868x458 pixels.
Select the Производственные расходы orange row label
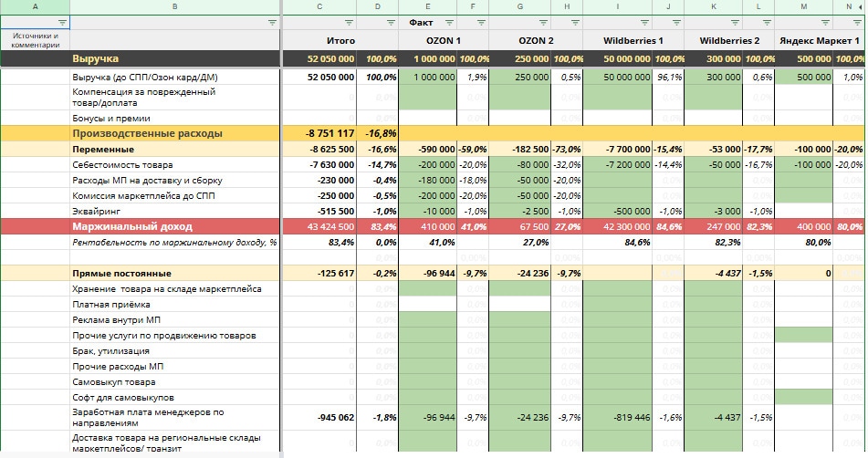147,133
